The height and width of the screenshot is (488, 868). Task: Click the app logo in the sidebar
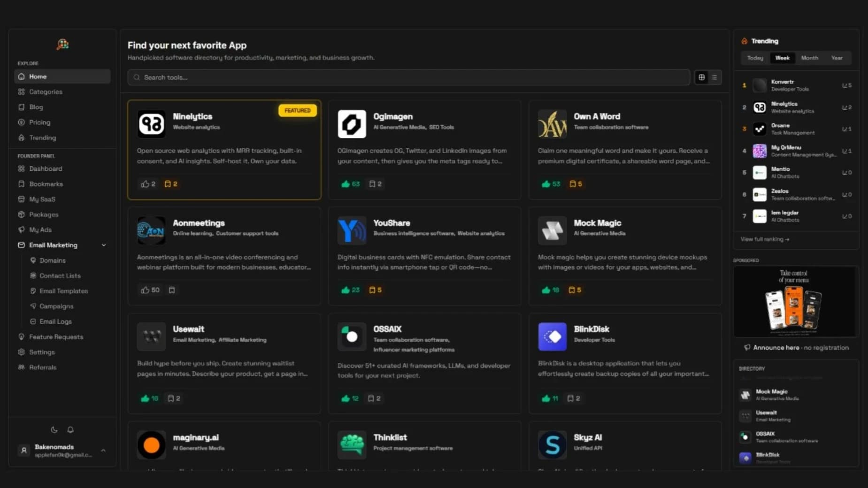(62, 44)
